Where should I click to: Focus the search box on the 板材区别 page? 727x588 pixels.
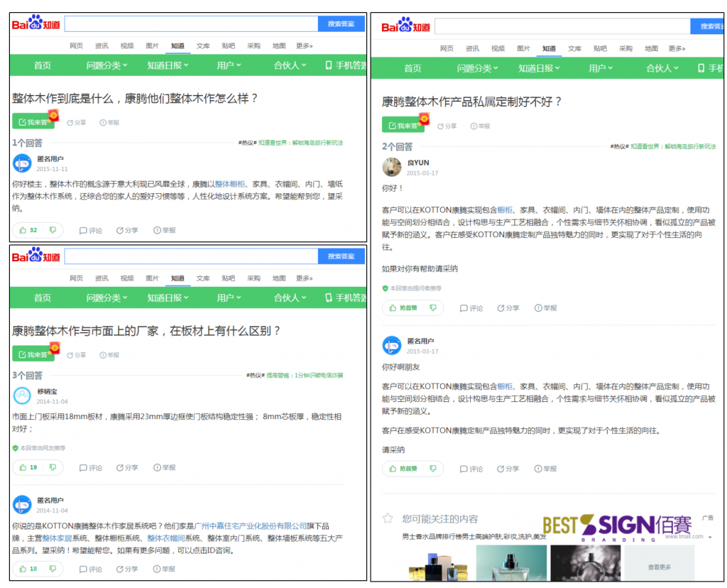[191, 256]
